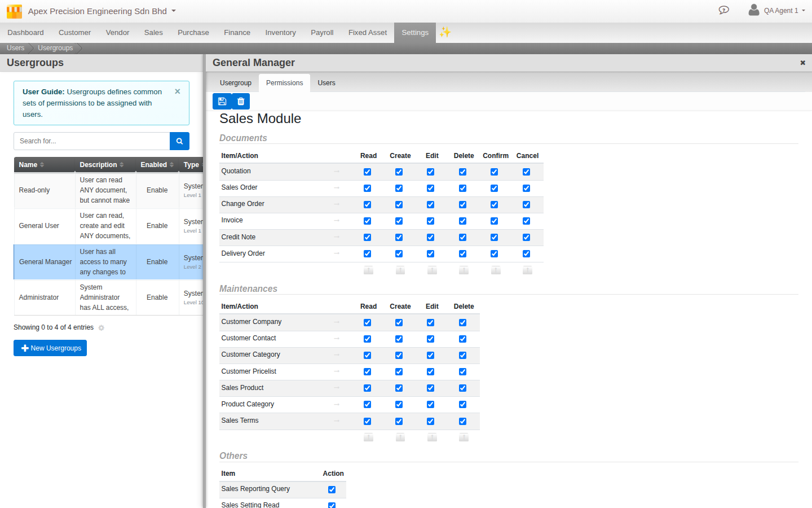Click the Delivery Order row arrow

pyautogui.click(x=337, y=253)
